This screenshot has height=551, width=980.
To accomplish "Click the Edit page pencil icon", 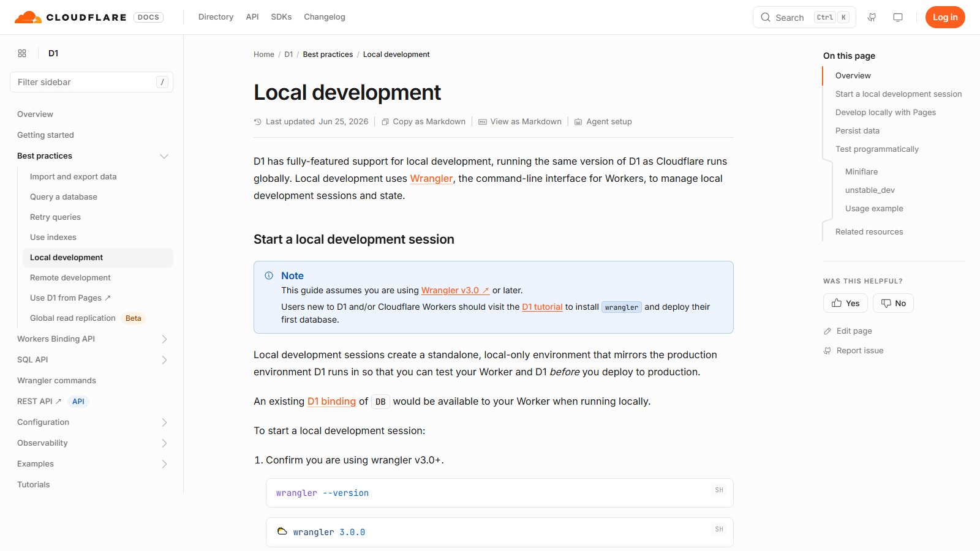I will pos(827,331).
